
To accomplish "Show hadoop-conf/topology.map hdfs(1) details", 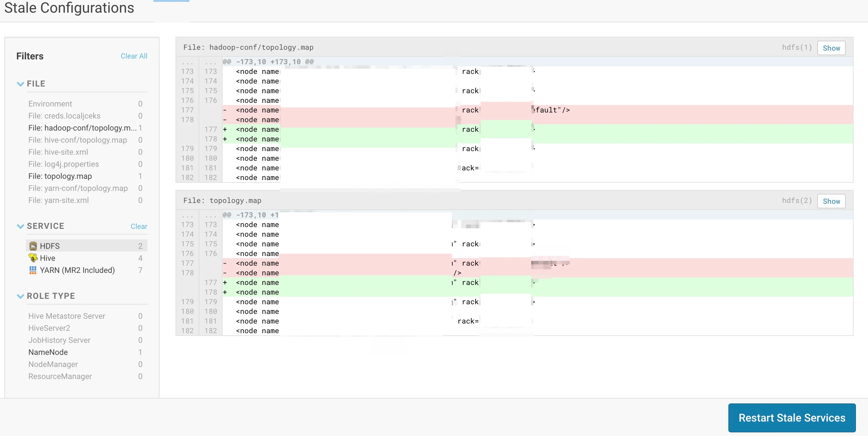I will point(831,48).
